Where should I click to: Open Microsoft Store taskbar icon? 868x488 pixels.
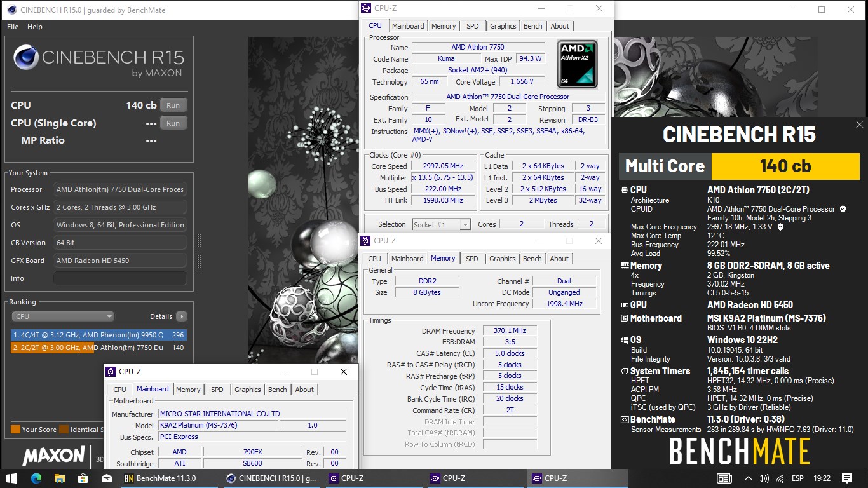(83, 478)
